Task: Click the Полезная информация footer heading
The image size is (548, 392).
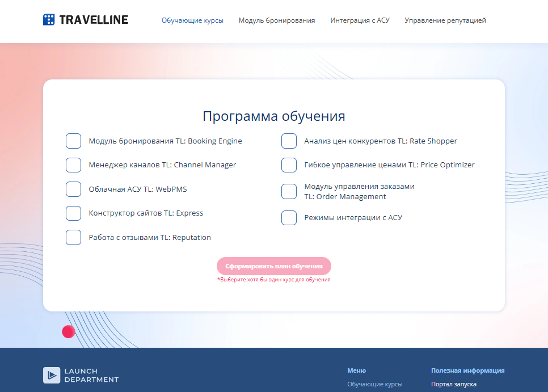Action: [x=467, y=370]
